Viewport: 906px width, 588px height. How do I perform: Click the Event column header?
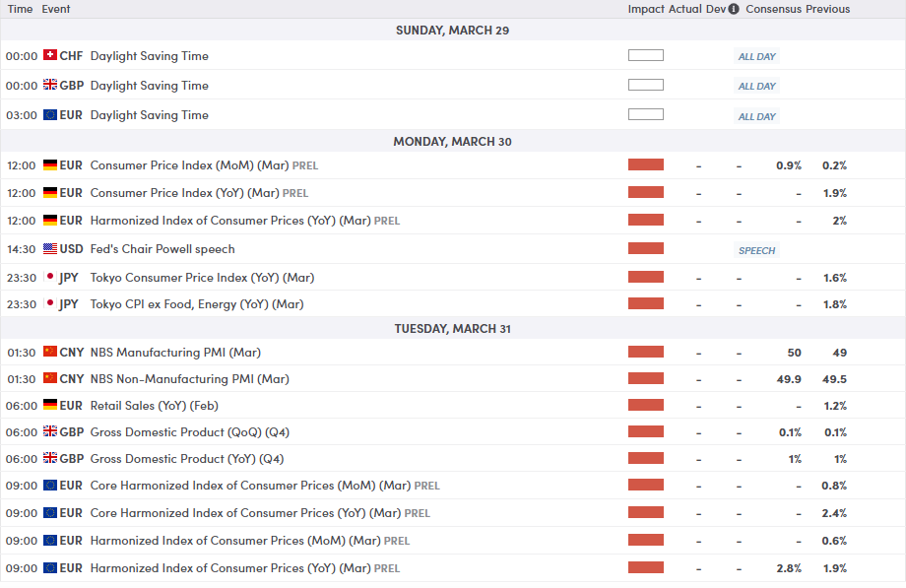[x=56, y=9]
